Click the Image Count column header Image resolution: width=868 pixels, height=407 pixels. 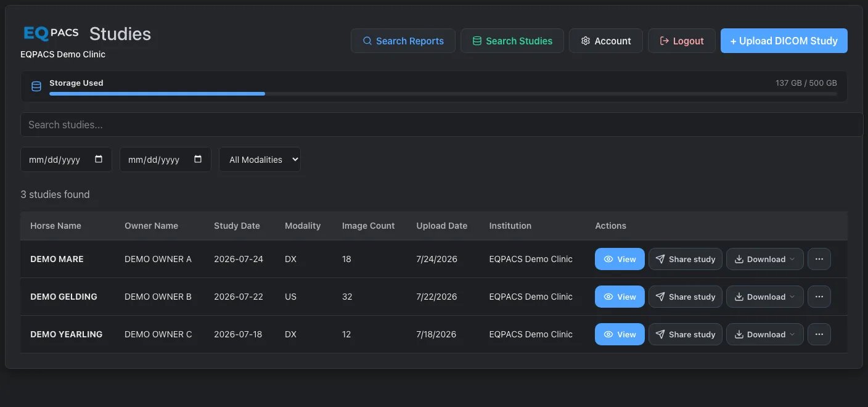click(368, 226)
